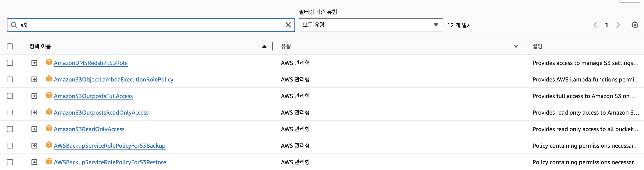Click AWS 관리형 type in AWSBackupServiceRolePolicyForS3Restore row
Viewport: 644px width, 170px height.
(x=295, y=162)
